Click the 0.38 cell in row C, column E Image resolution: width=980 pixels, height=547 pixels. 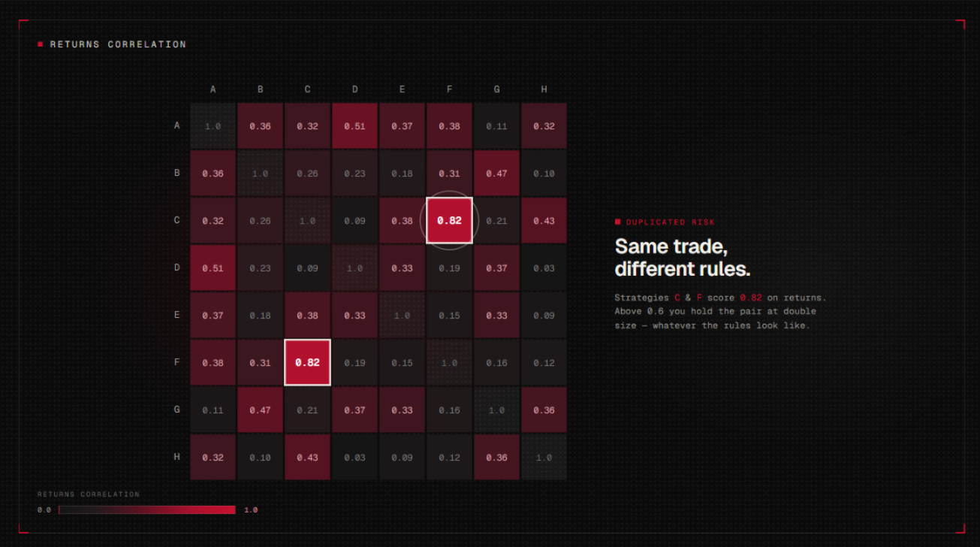coord(402,220)
